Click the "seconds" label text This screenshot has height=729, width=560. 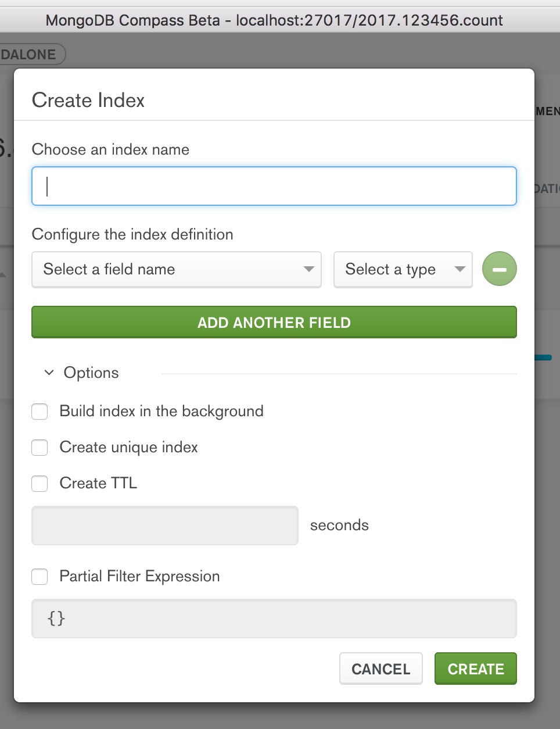[x=339, y=526]
